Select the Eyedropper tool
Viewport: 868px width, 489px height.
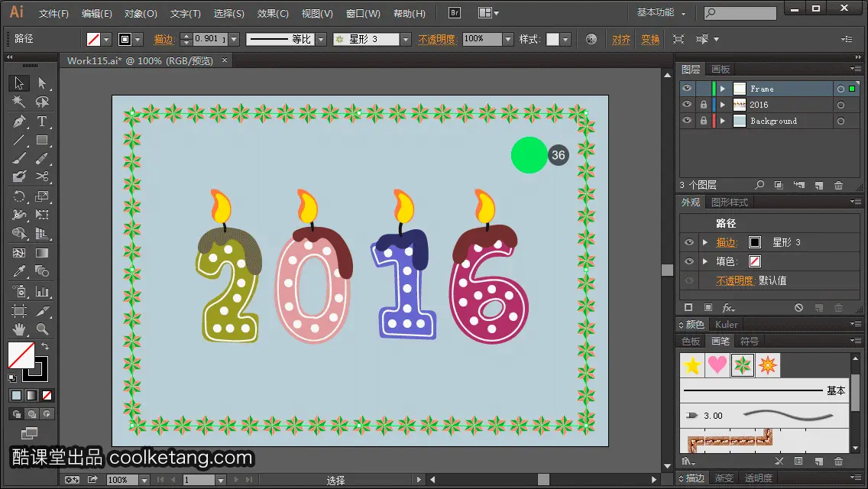pyautogui.click(x=19, y=271)
